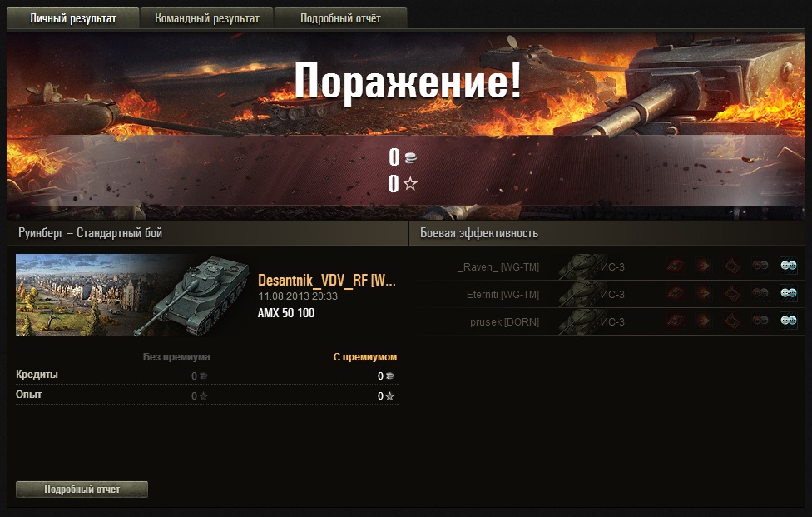Click the critical-hit icon in Eterniti row
Image resolution: width=812 pixels, height=517 pixels.
tap(732, 293)
